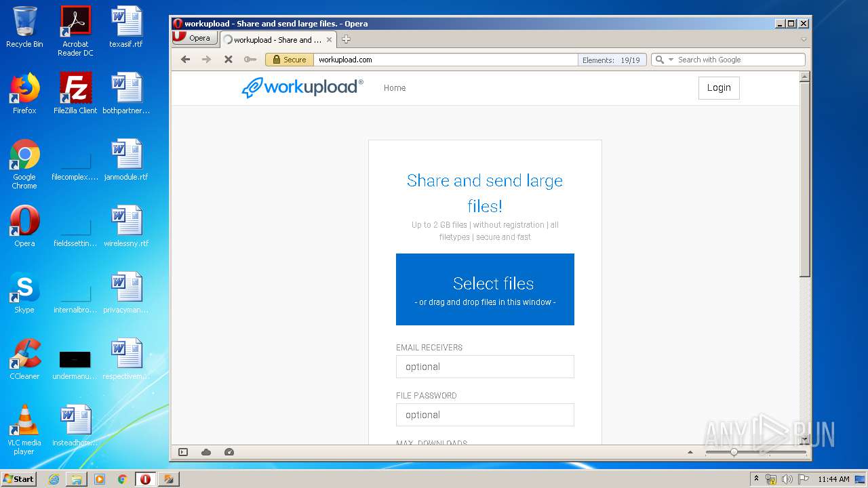Open Windows Explorer from the taskbar
Image resolution: width=868 pixels, height=488 pixels.
(77, 479)
